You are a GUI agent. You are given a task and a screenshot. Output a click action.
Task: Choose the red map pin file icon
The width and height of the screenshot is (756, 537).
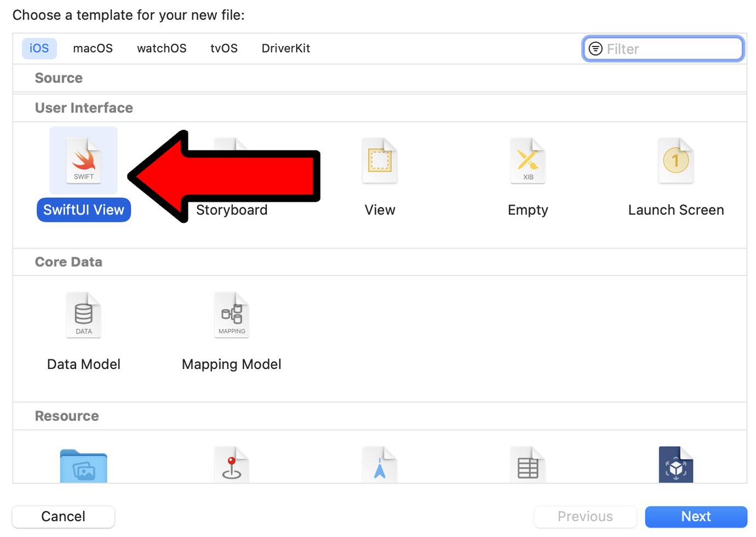232,465
